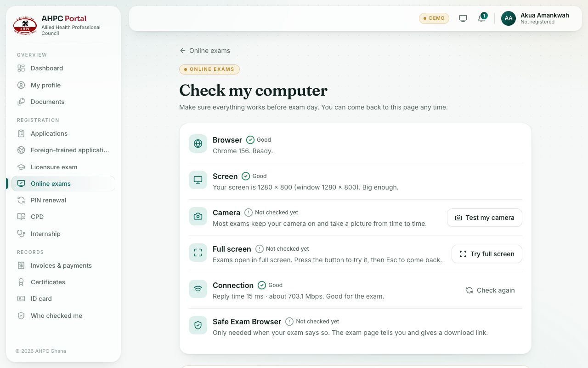The height and width of the screenshot is (368, 588).
Task: Click Check again for Connection
Action: click(x=490, y=290)
